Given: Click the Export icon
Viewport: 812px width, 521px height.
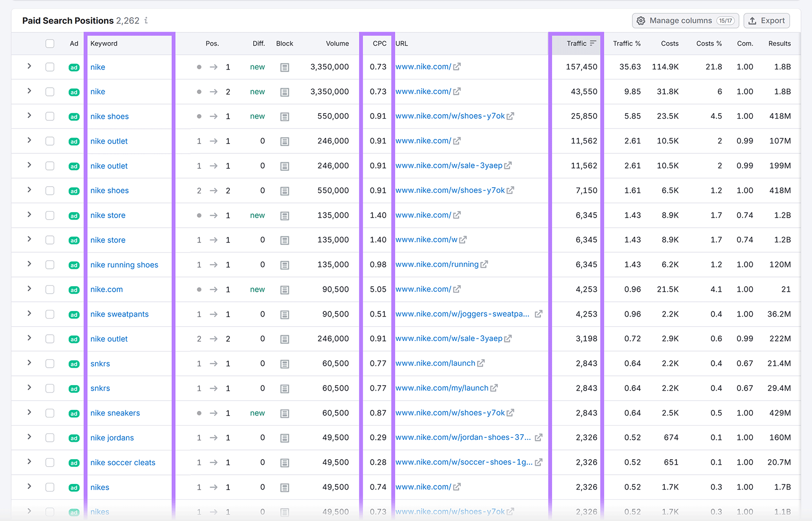Looking at the screenshot, I should tap(752, 20).
